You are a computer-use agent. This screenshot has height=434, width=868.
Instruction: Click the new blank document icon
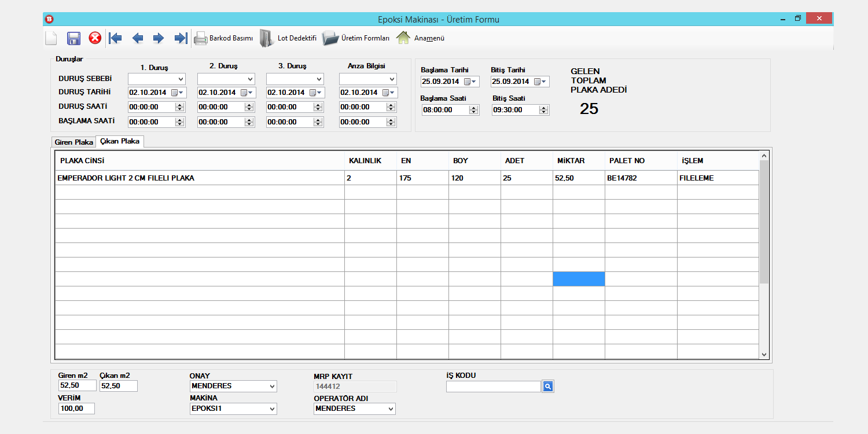tap(52, 38)
